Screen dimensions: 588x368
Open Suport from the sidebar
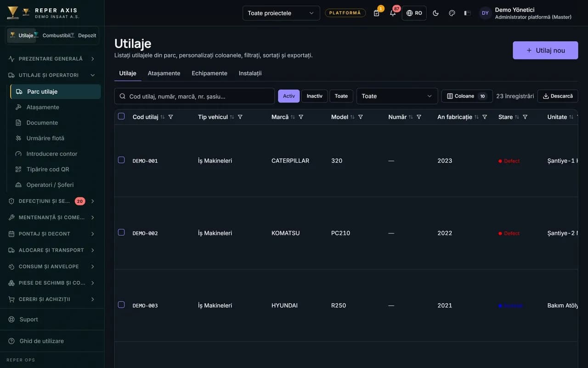[52, 319]
